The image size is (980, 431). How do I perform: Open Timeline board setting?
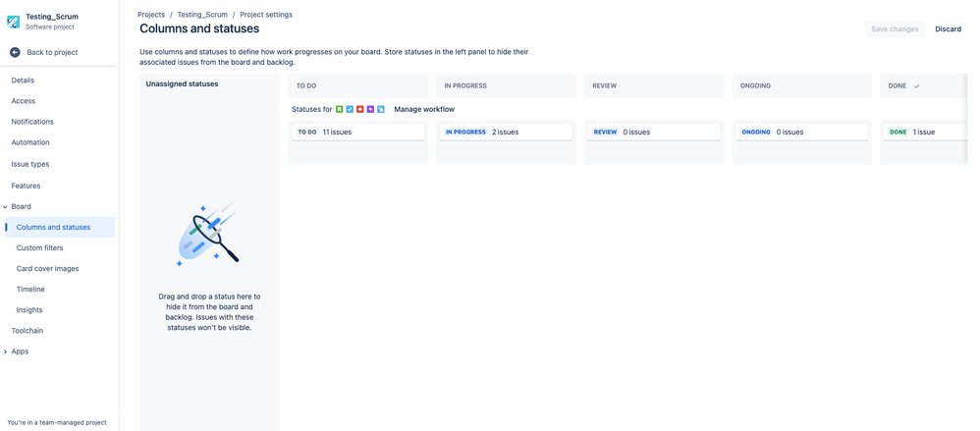(30, 290)
